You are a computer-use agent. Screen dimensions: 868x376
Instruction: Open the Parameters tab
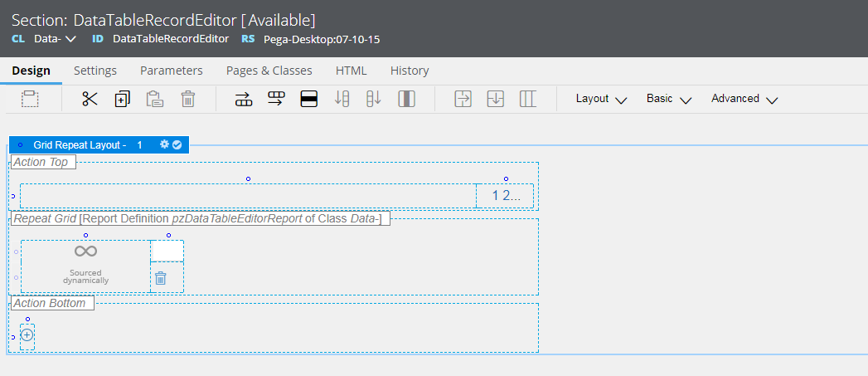[x=171, y=71]
